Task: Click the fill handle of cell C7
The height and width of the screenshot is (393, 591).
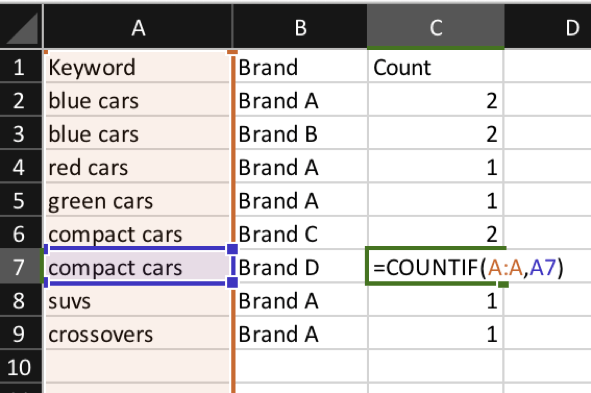Action: point(504,284)
